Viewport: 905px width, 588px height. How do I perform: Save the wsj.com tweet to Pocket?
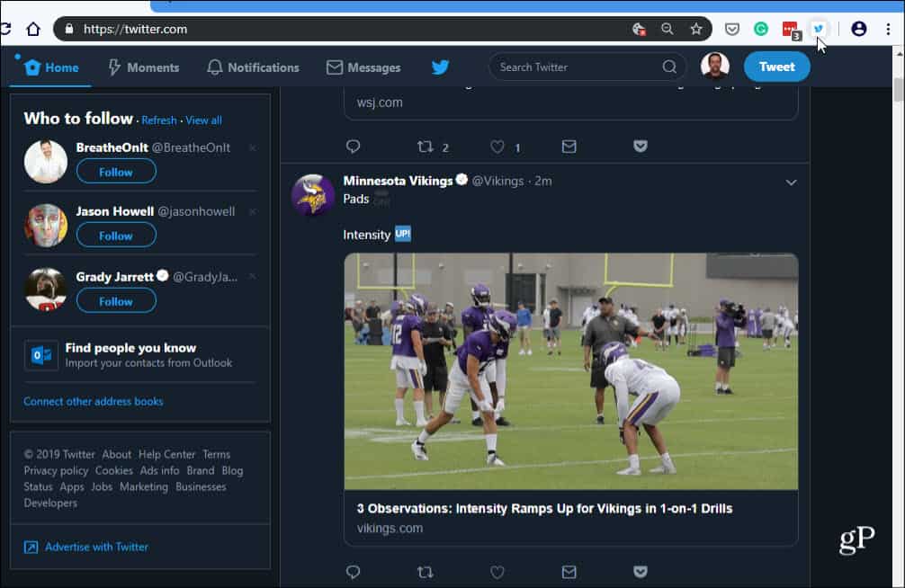[641, 147]
